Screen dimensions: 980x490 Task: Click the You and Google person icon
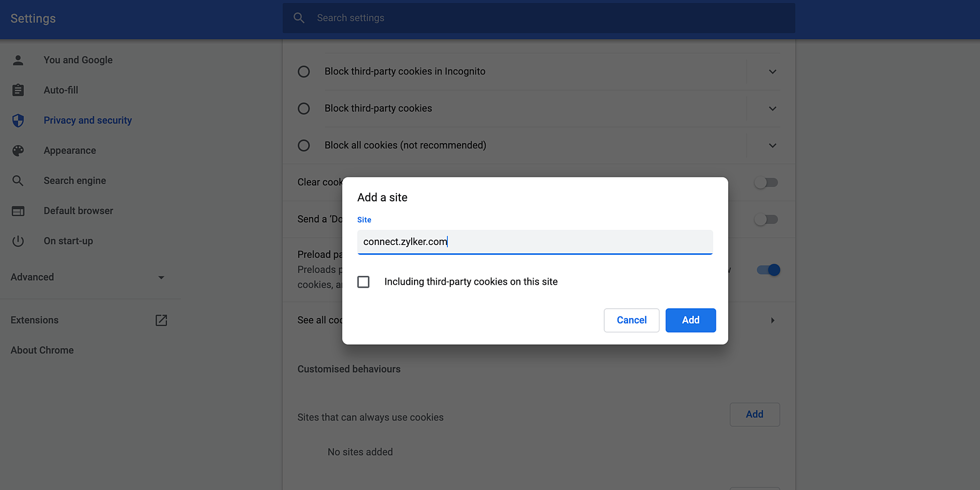pos(18,60)
